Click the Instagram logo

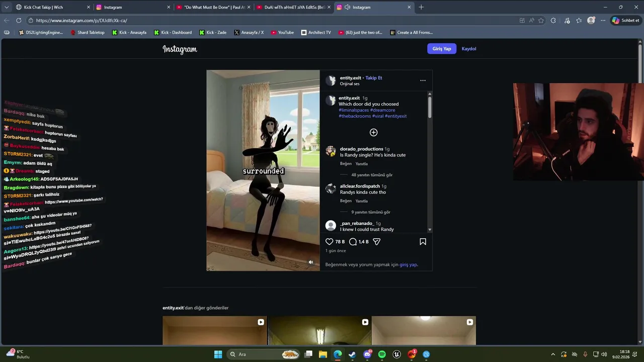(x=180, y=49)
